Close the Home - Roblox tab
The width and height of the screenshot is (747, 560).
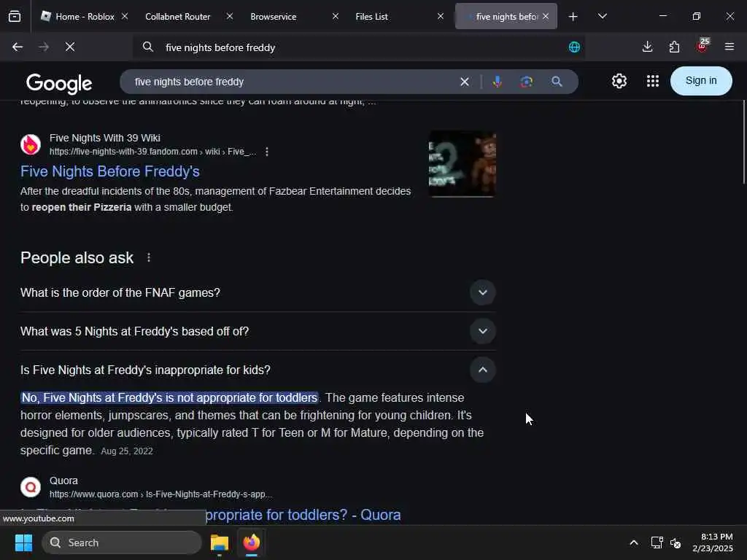point(125,16)
